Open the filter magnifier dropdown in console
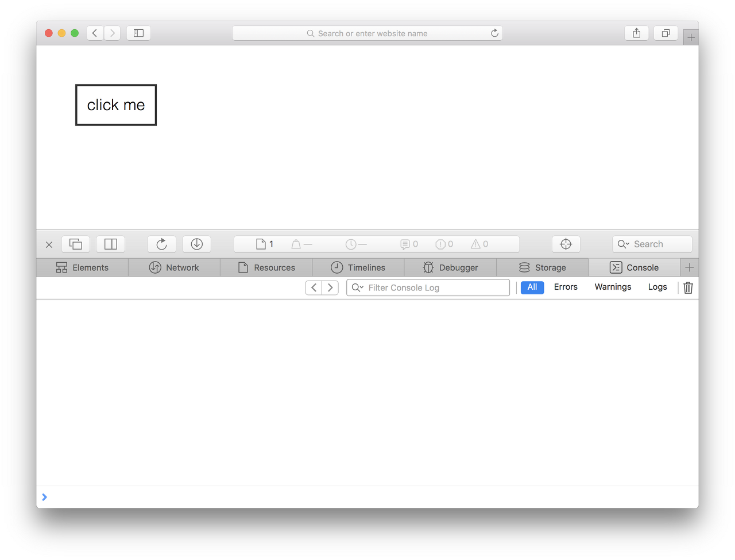735x560 pixels. tap(358, 287)
